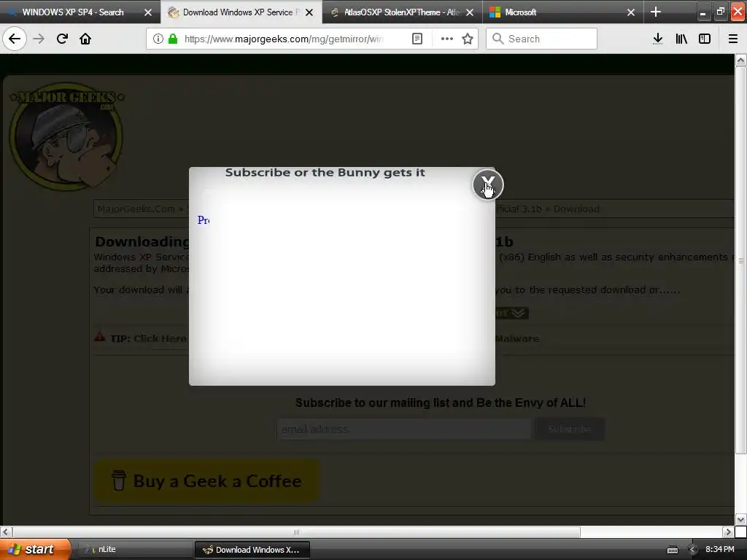Viewport: 747px width, 560px height.
Task: Click the horizontal scrollbar right arrow
Action: click(728, 532)
